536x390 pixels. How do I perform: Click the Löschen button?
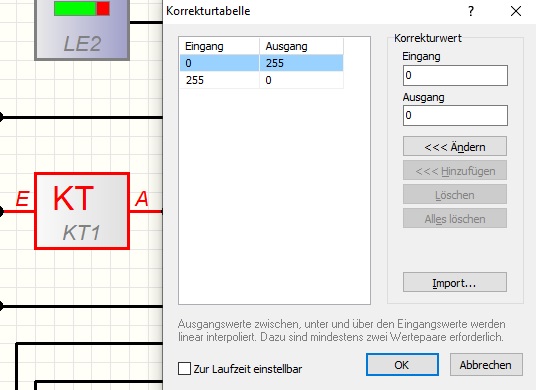tap(455, 194)
